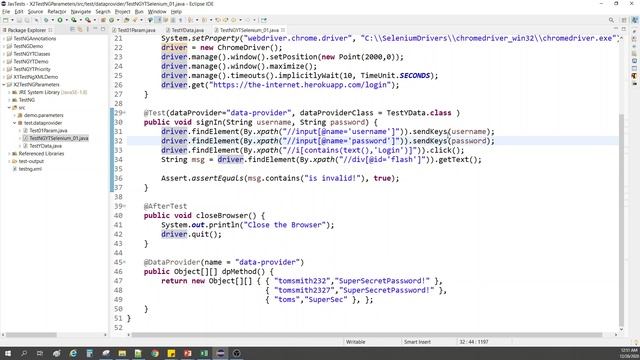The image size is (640, 360).
Task: Open the New file dropdown arrow
Action: point(12,20)
